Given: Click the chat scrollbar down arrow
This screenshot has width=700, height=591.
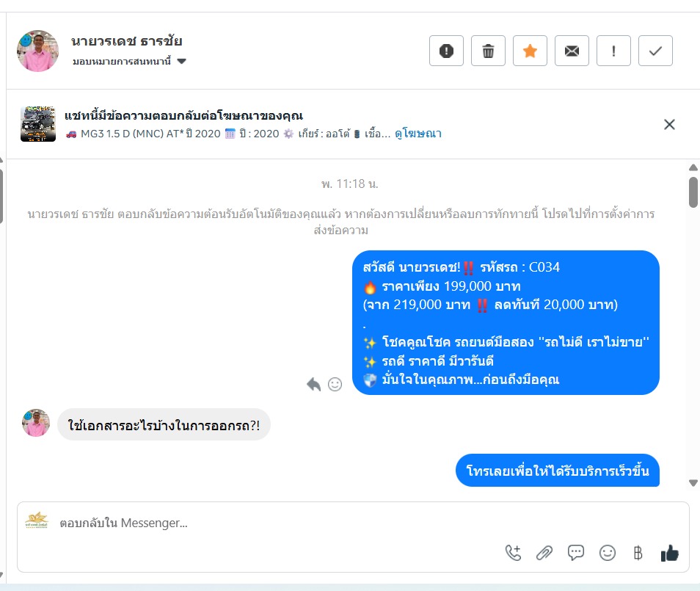Looking at the screenshot, I should point(693,483).
